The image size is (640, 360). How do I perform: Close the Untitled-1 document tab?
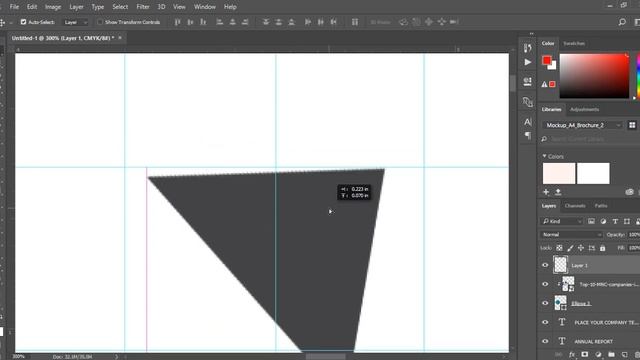coord(120,38)
